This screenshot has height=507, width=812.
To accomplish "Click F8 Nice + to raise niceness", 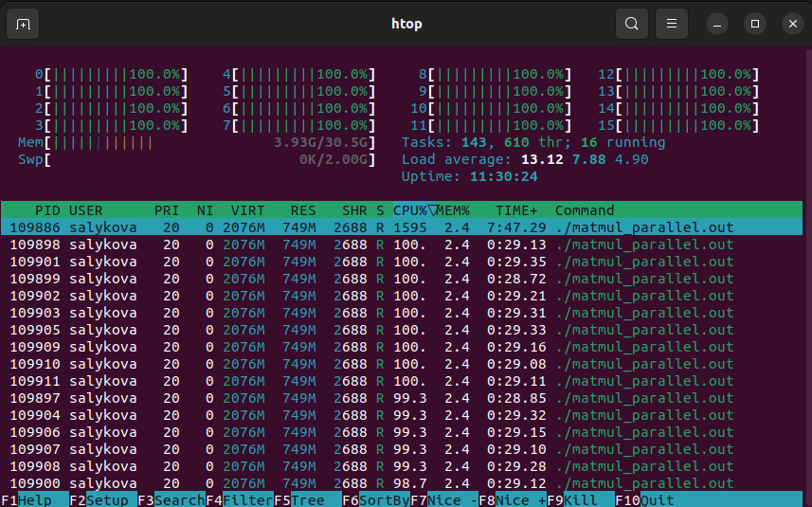I will 513,500.
